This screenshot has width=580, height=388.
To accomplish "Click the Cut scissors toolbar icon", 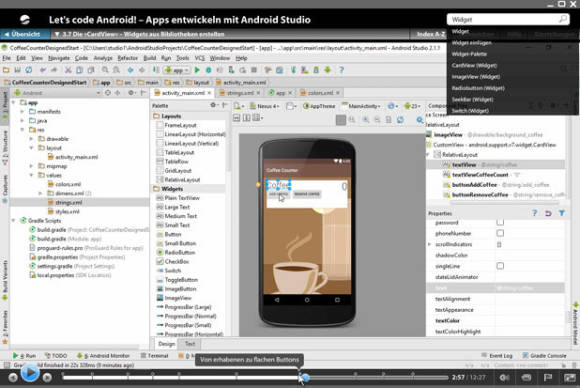I will click(68, 70).
